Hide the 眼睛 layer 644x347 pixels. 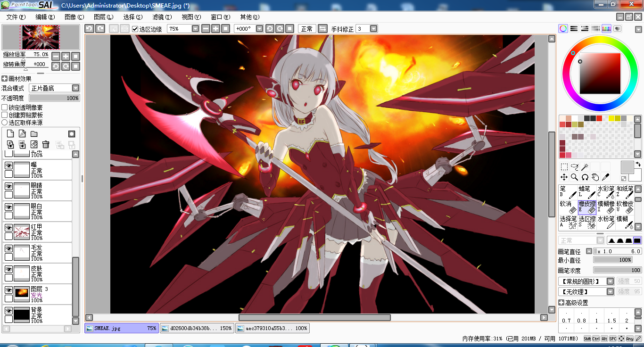click(8, 187)
